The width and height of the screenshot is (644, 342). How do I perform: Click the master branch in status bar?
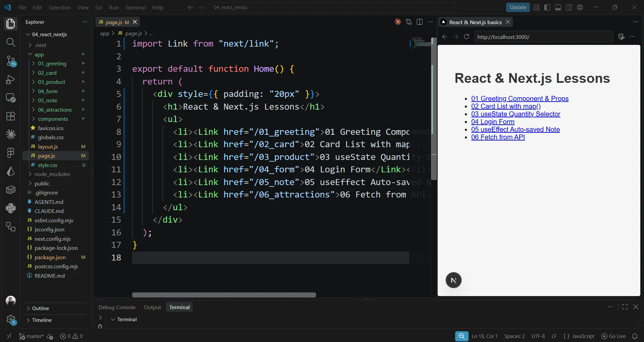click(x=31, y=336)
